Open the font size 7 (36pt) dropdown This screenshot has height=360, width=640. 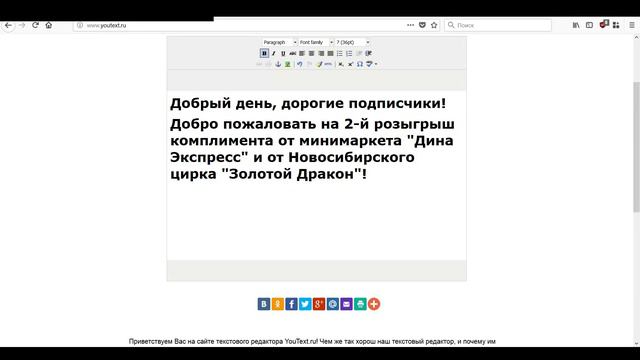point(353,42)
